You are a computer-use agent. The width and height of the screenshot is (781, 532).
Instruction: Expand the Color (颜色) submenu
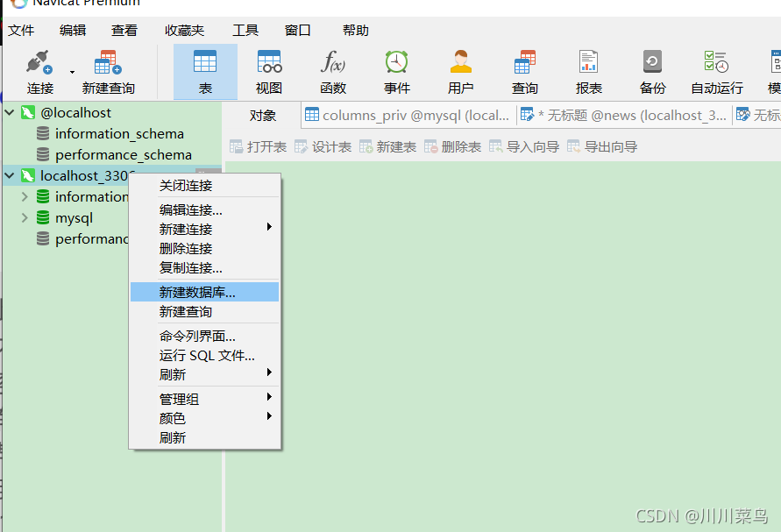click(205, 418)
